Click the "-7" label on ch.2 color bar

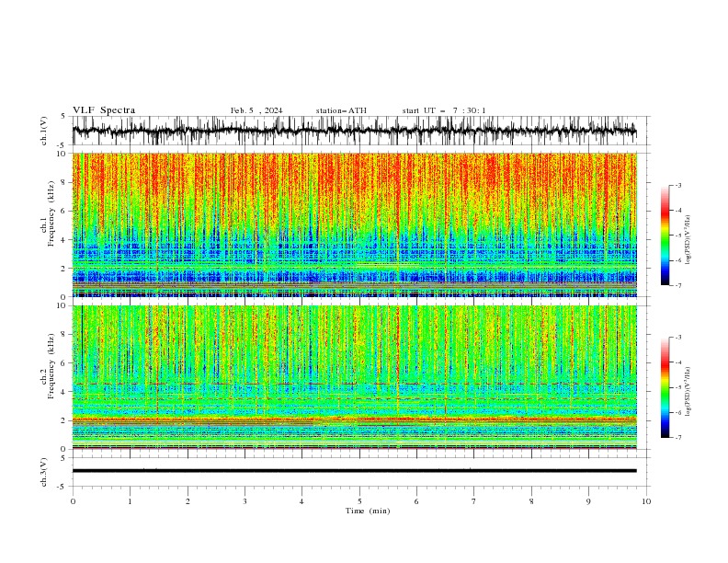678,438
